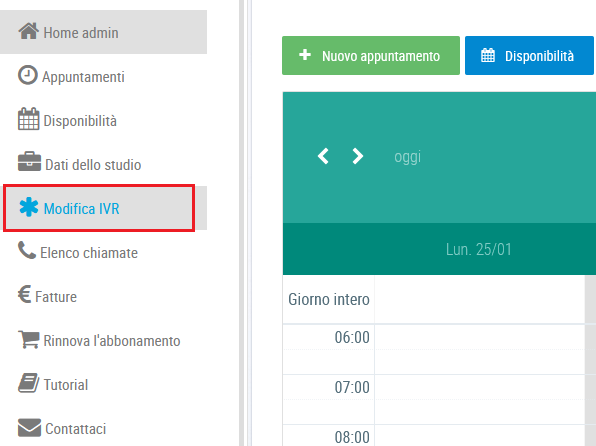Screen dimensions: 596x446
Task: Click the house icon beside Home admin
Action: pos(29,31)
